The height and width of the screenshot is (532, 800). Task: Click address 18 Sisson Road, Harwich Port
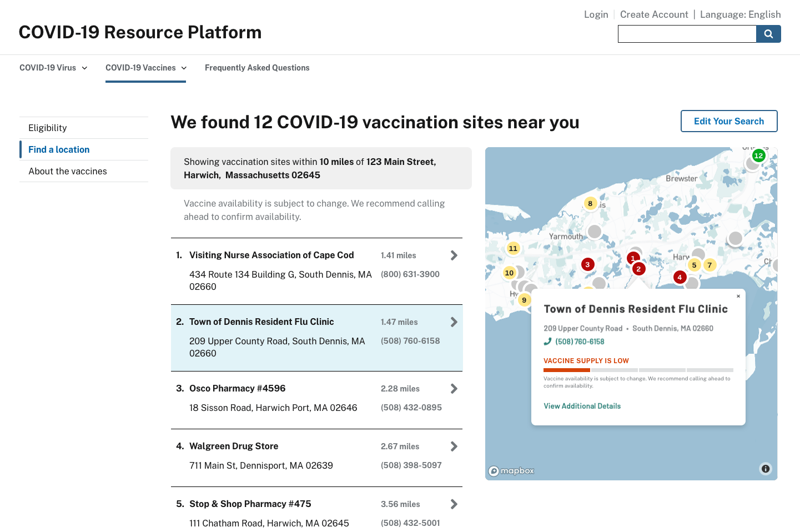[273, 408]
